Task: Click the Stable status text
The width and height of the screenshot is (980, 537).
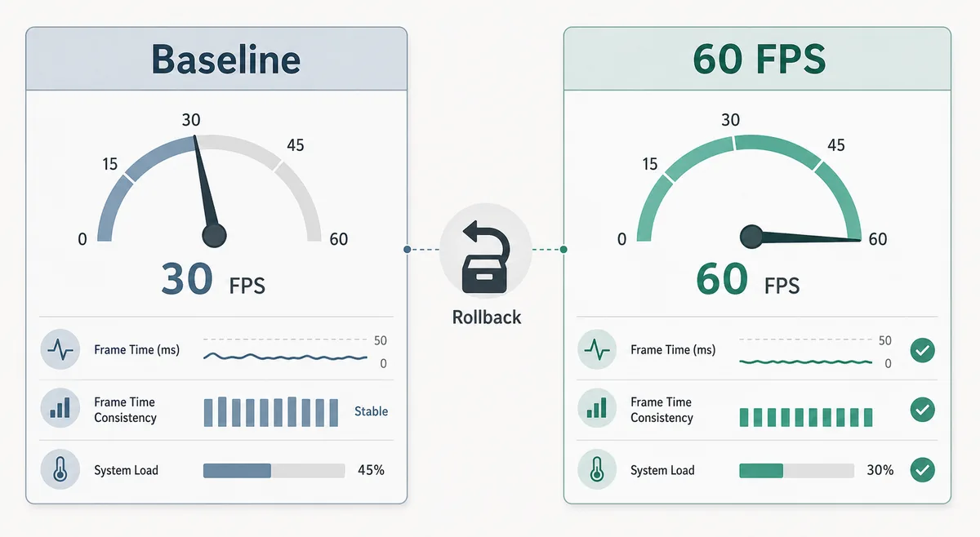Action: click(x=371, y=411)
